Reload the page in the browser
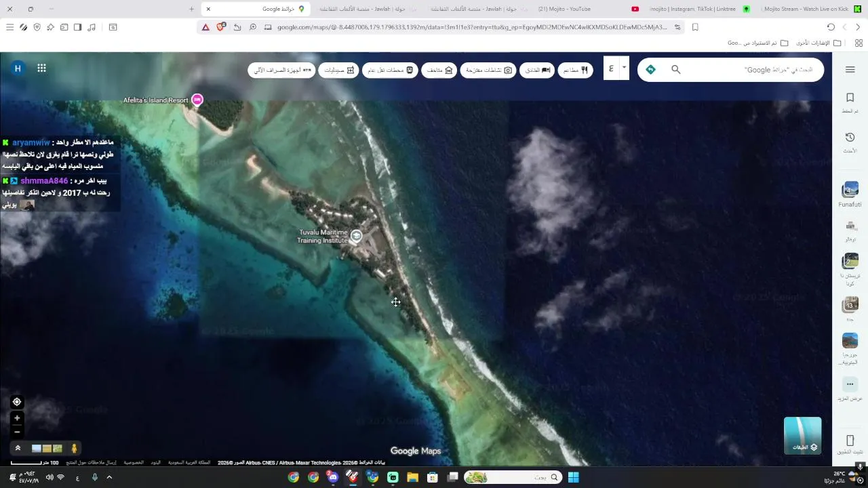This screenshot has height=488, width=868. pyautogui.click(x=831, y=27)
